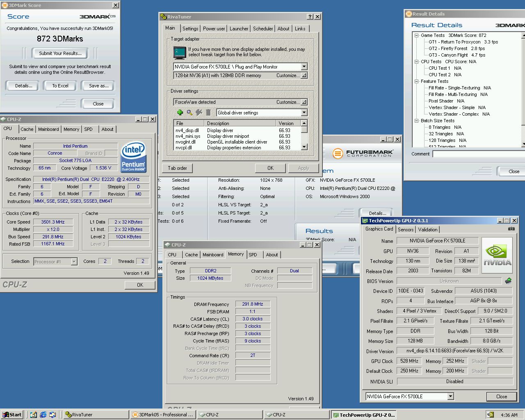This screenshot has width=525, height=420.
Task: Click To Excel button in 3DMark Score
Action: click(x=60, y=86)
